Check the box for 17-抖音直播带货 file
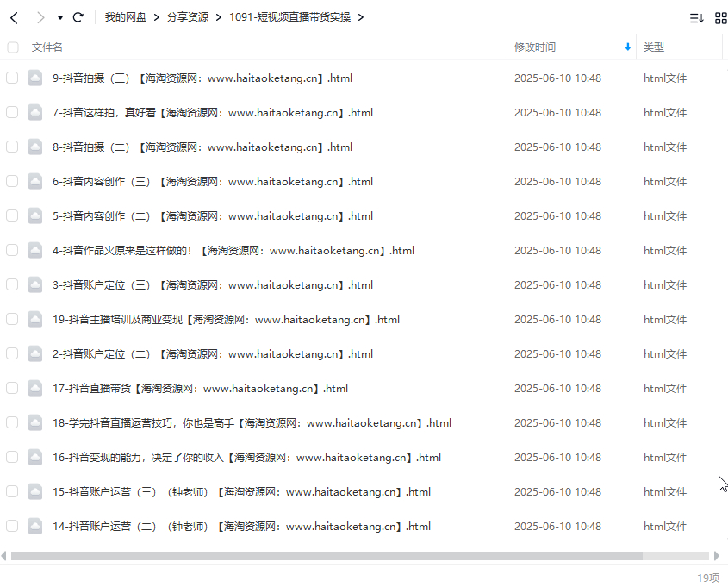Viewport: 728px width, 587px height. tap(12, 388)
